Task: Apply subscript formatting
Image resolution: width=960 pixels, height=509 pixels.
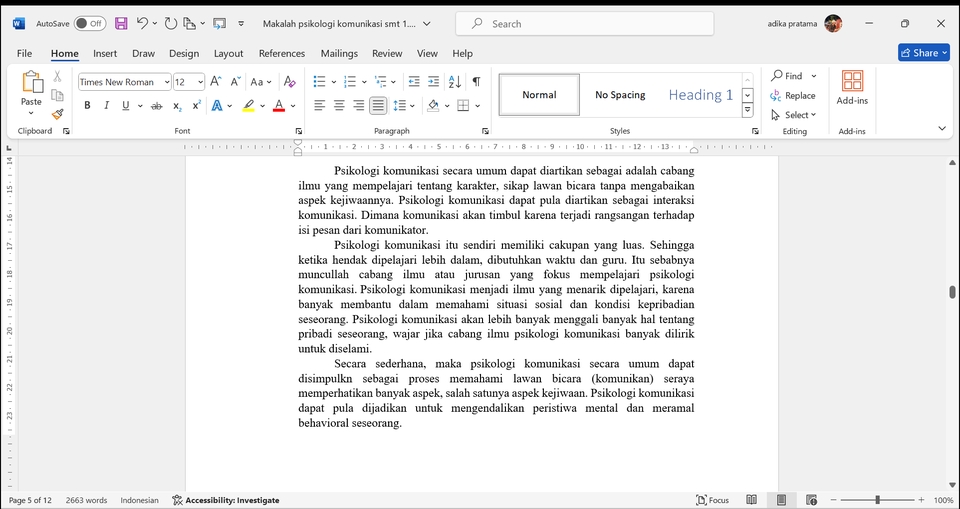Action: pyautogui.click(x=177, y=106)
